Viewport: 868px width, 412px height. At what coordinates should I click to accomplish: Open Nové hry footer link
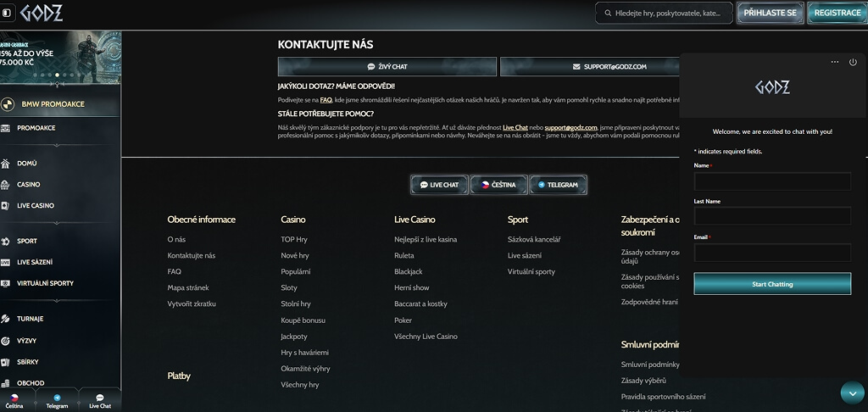click(294, 255)
